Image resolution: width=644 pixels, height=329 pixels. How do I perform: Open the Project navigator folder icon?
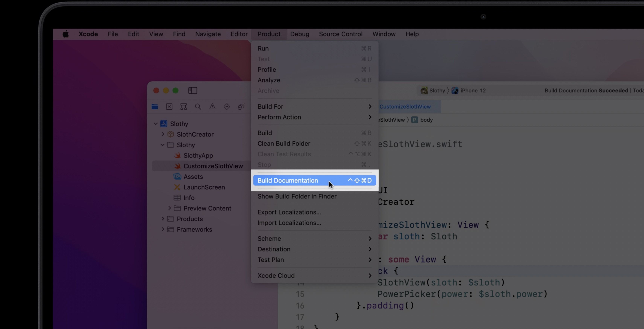click(x=155, y=107)
